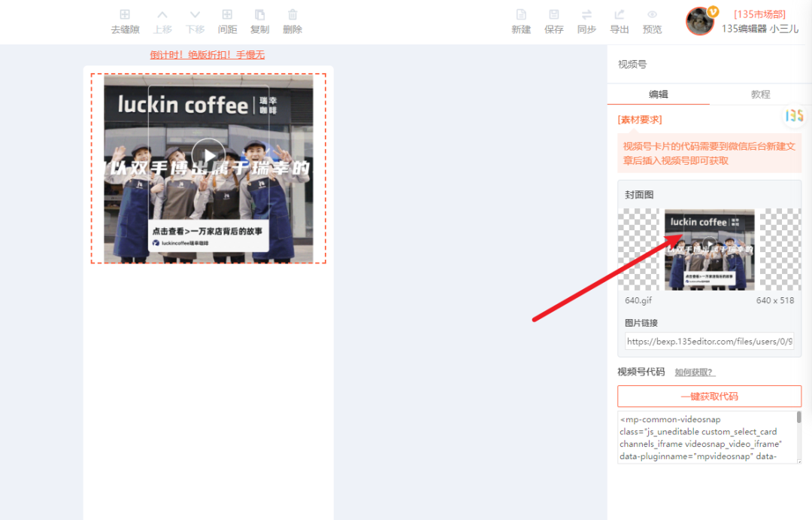Click the 135 floating logo badge
Viewport: 812px width, 520px height.
click(794, 115)
